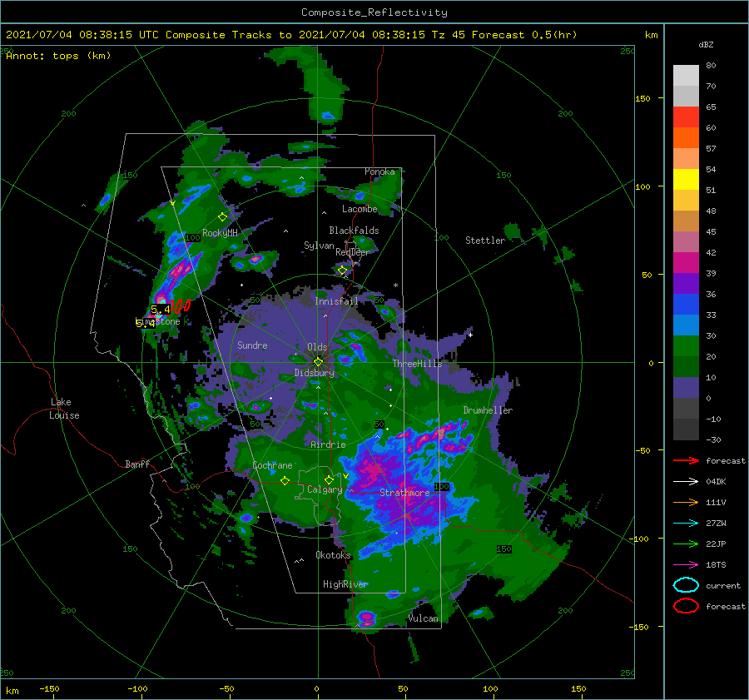Select the light gray top swatch at 80 dBZ
Screen dimensions: 749x700
pyautogui.click(x=686, y=76)
